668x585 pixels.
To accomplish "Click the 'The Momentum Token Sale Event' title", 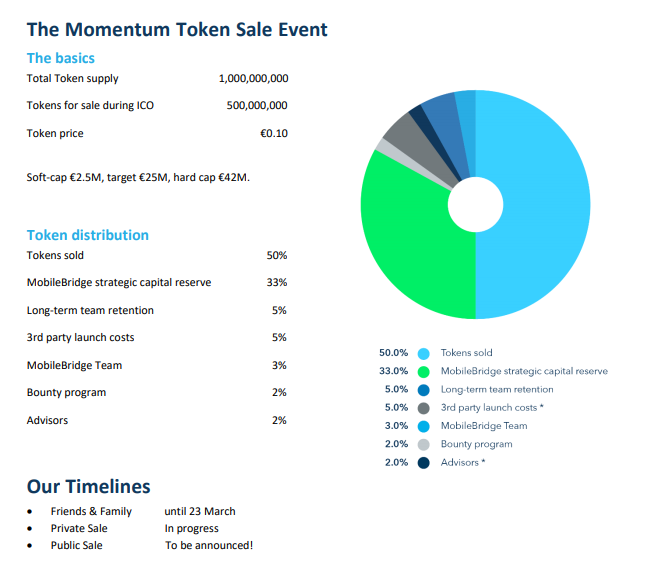I will 177,30.
